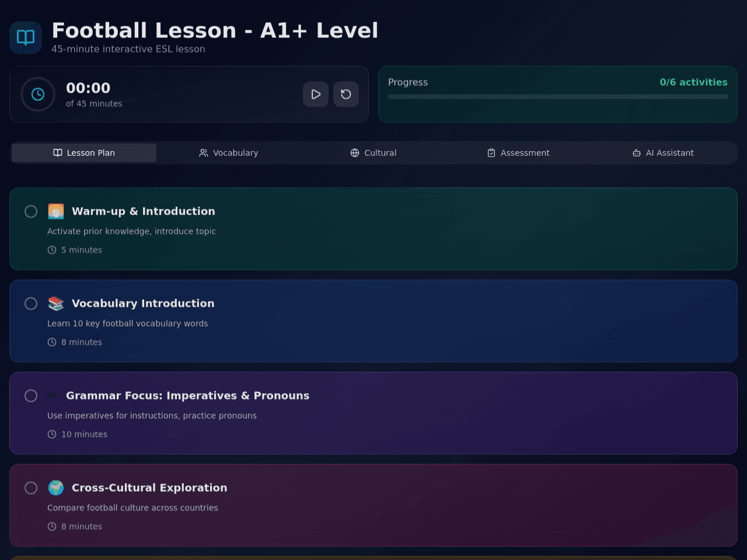Open the Assessment tab

[x=518, y=153]
